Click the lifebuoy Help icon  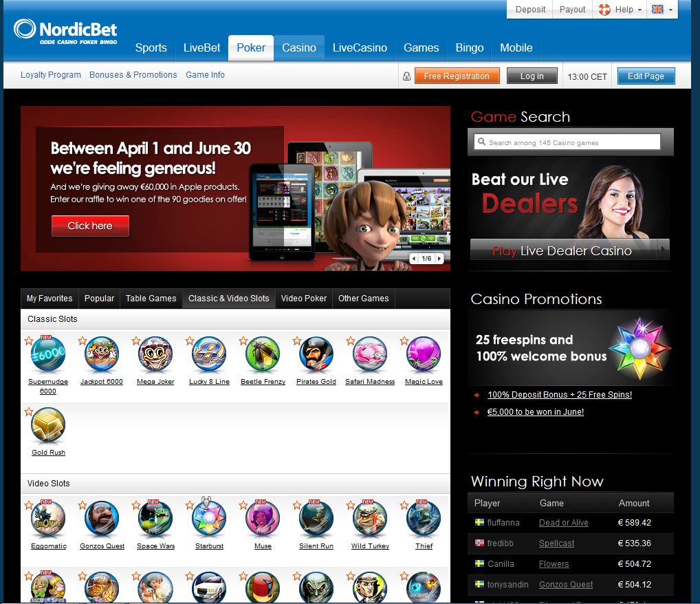click(x=604, y=10)
